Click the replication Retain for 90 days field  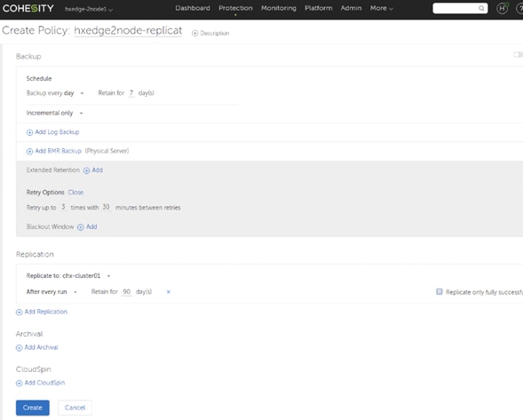point(126,292)
